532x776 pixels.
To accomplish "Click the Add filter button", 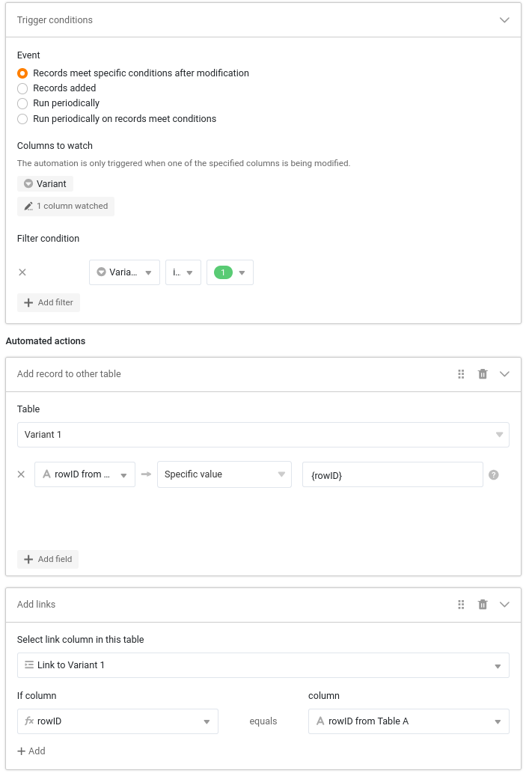I will pyautogui.click(x=49, y=302).
